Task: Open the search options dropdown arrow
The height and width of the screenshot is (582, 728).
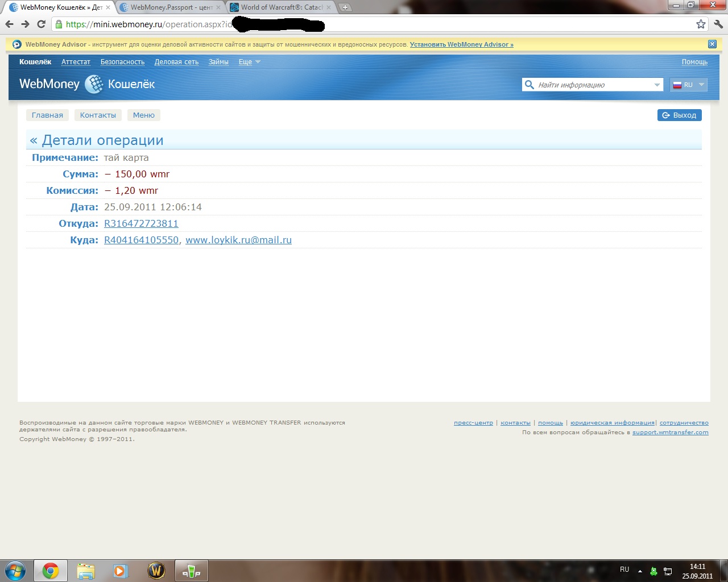Action: click(x=657, y=85)
